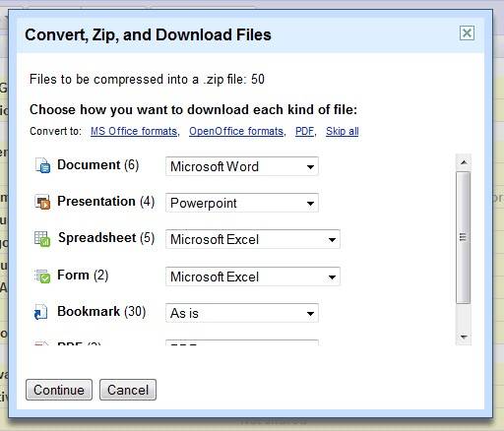Click the dialog title text

[x=148, y=35]
